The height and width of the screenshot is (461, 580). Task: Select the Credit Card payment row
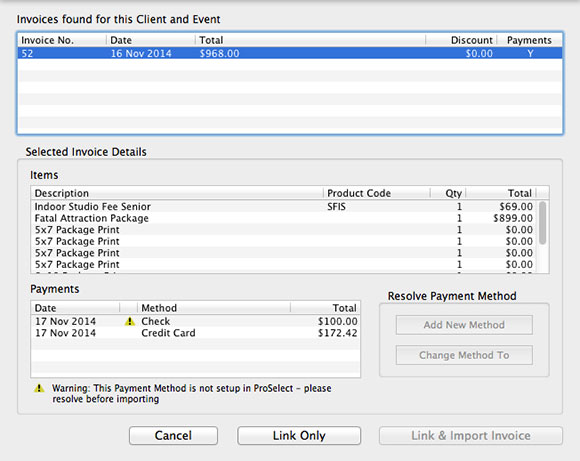point(196,333)
